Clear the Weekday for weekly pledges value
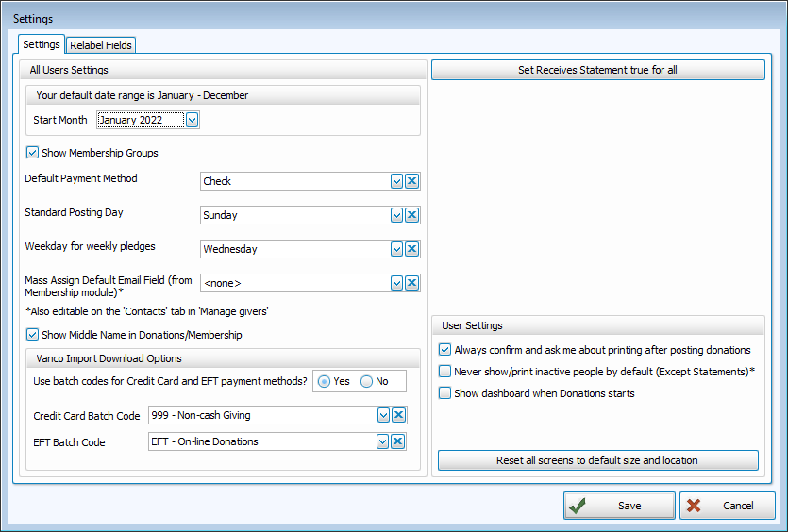The height and width of the screenshot is (532, 788). pyautogui.click(x=412, y=249)
